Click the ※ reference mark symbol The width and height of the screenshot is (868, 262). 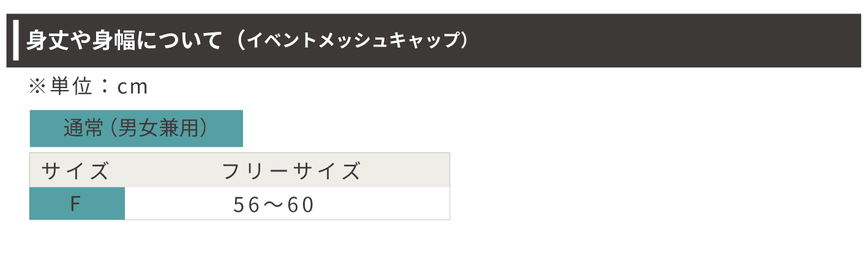click(37, 87)
